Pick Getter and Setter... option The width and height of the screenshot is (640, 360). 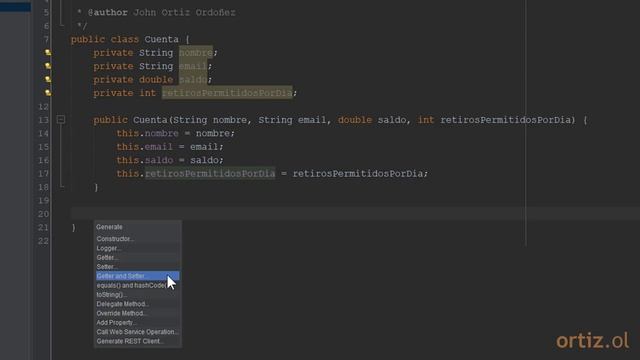point(138,276)
